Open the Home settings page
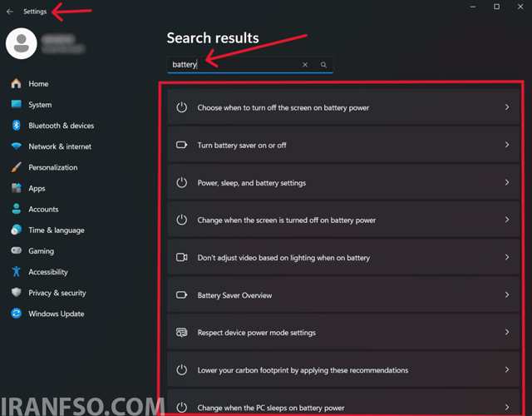Image resolution: width=532 pixels, height=416 pixels. click(x=38, y=84)
